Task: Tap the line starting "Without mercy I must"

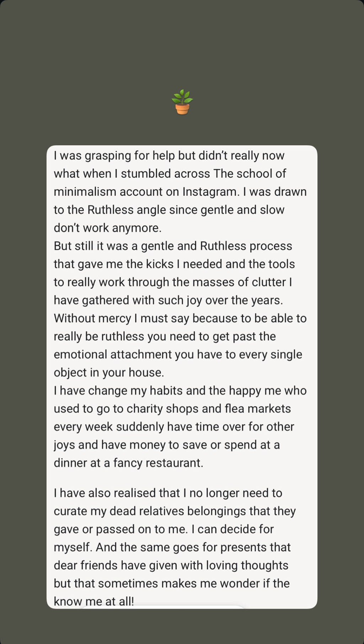Action: pos(180,318)
